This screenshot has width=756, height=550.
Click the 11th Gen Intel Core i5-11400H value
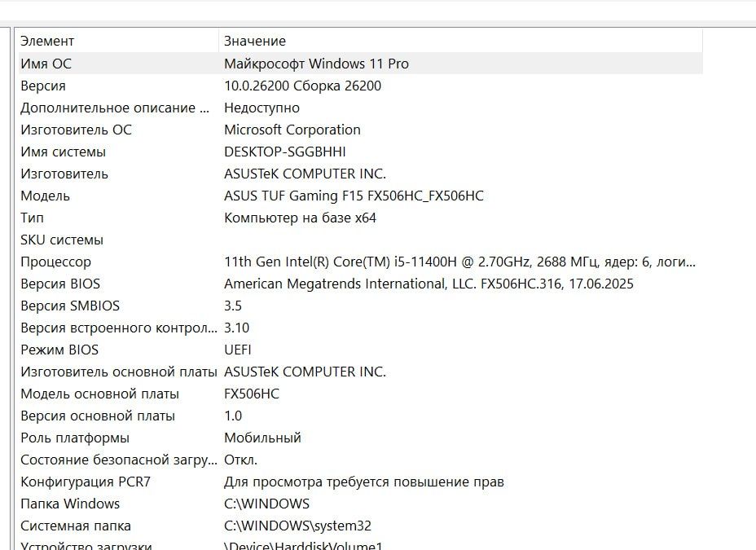[460, 262]
